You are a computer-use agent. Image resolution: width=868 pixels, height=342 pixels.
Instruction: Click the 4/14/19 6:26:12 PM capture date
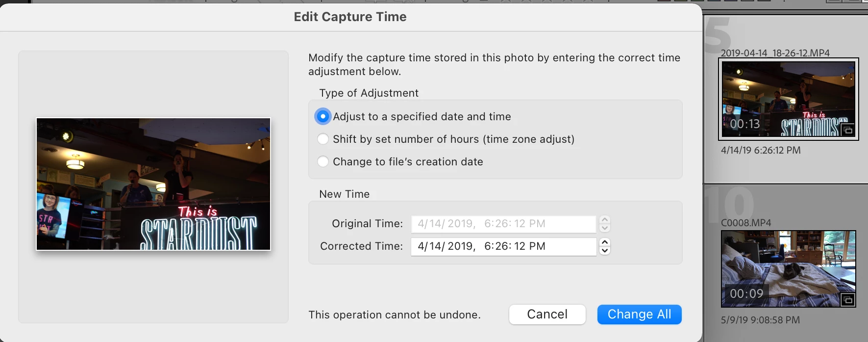point(761,150)
